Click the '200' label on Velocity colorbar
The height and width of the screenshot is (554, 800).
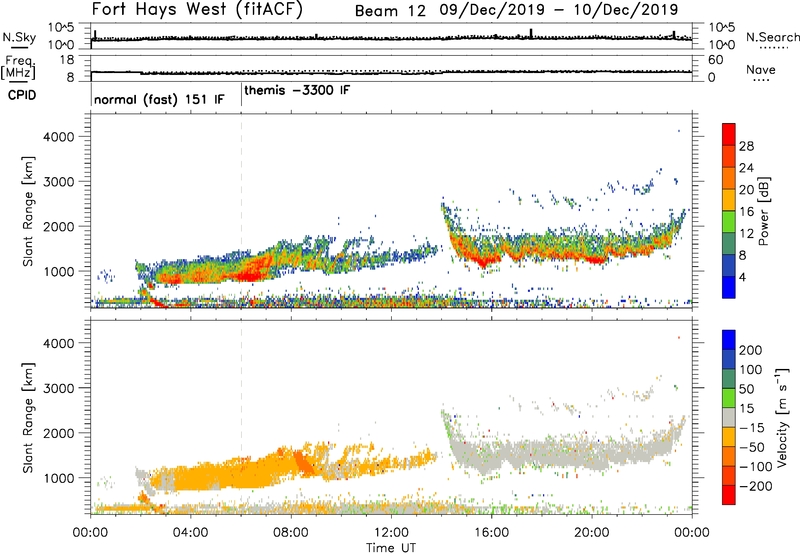coord(750,350)
